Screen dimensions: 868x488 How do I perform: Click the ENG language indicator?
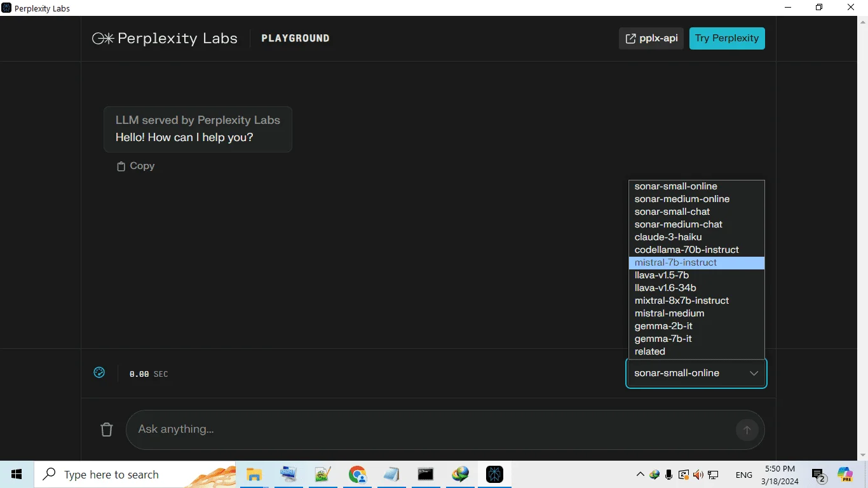[x=744, y=475]
